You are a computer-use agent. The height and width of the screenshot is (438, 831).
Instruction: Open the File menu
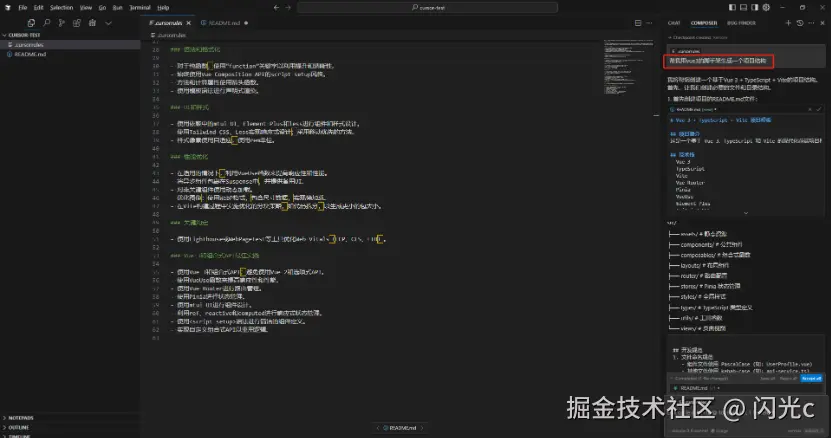pyautogui.click(x=23, y=7)
